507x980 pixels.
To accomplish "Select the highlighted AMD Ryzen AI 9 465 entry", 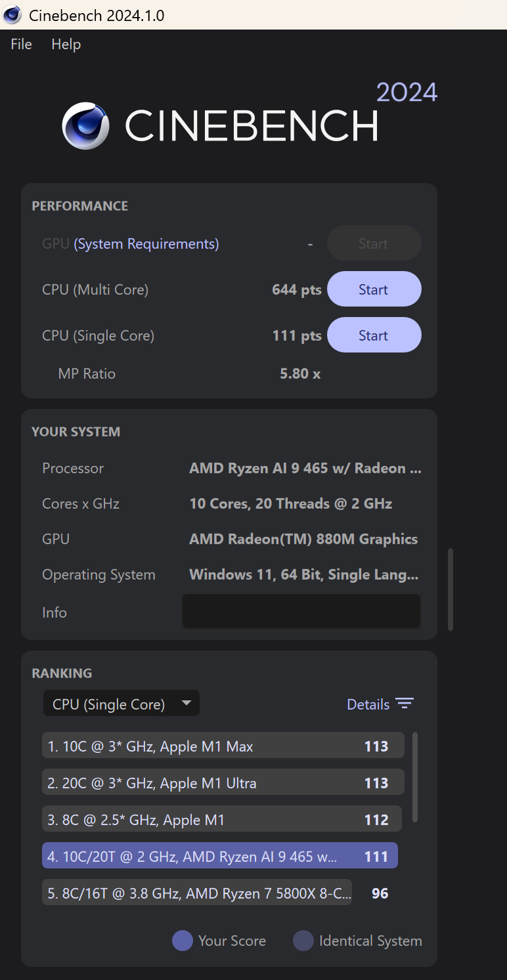I will click(219, 856).
